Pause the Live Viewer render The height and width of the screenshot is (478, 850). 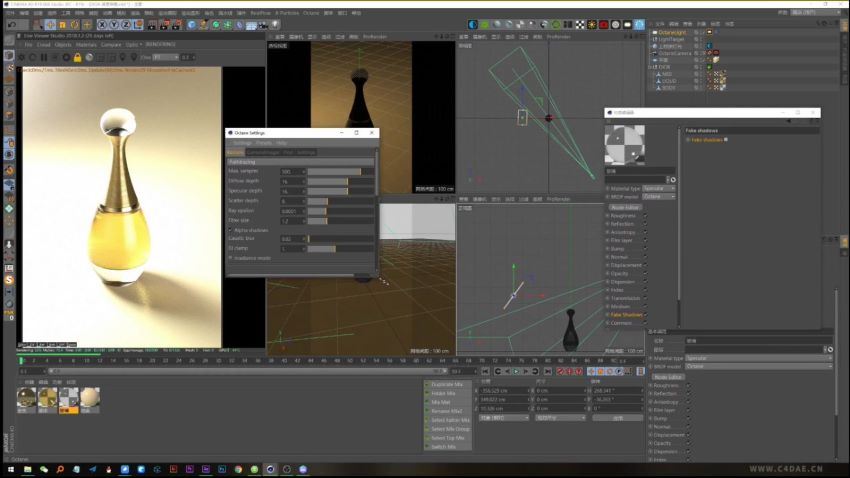[44, 57]
